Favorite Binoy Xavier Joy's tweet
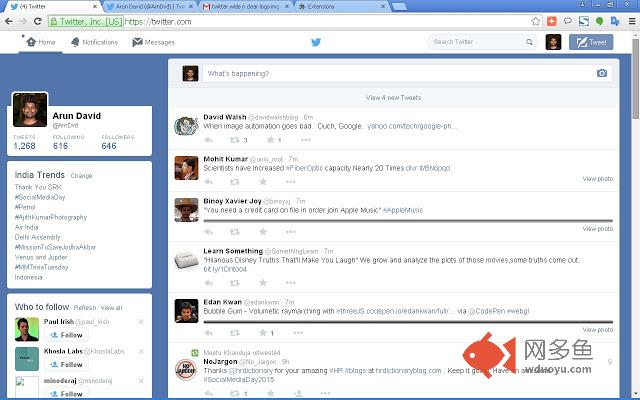 click(263, 231)
